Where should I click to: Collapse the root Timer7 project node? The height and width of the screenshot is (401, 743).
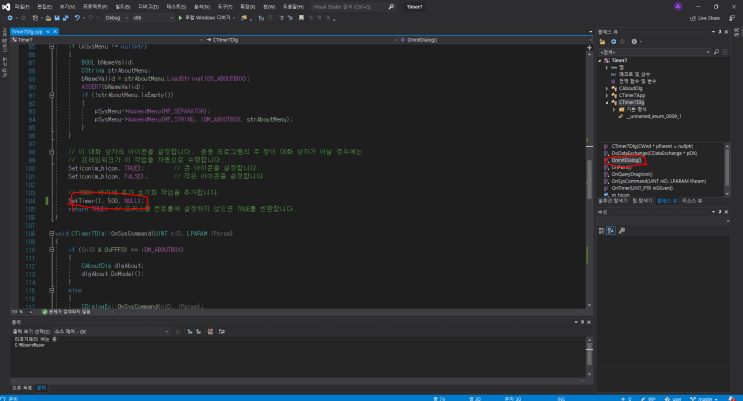tap(600, 61)
